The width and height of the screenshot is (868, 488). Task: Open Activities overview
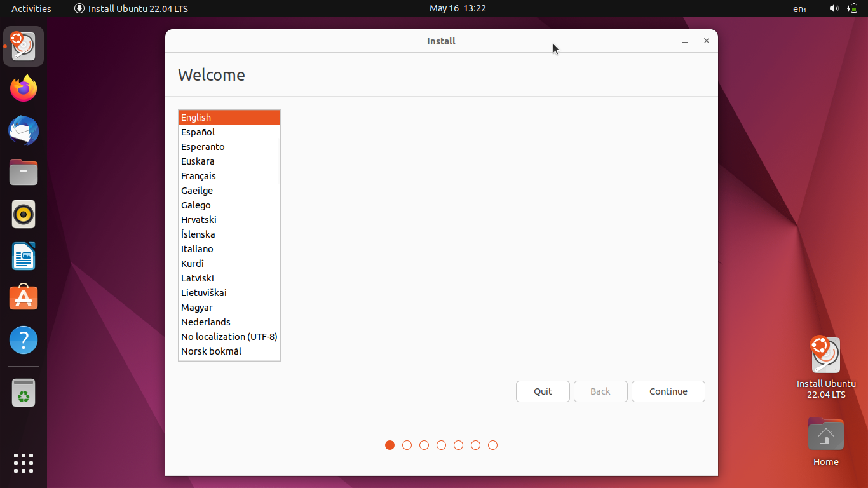point(31,8)
